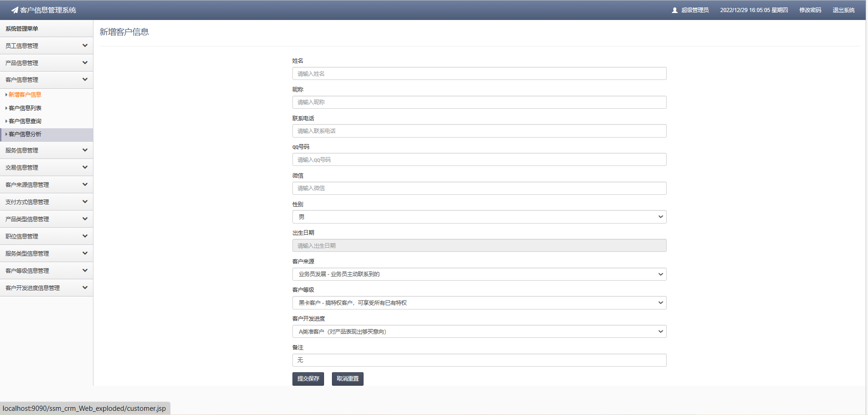
Task: Click 系统管理菜单 sidebar heading
Action: pyautogui.click(x=22, y=29)
